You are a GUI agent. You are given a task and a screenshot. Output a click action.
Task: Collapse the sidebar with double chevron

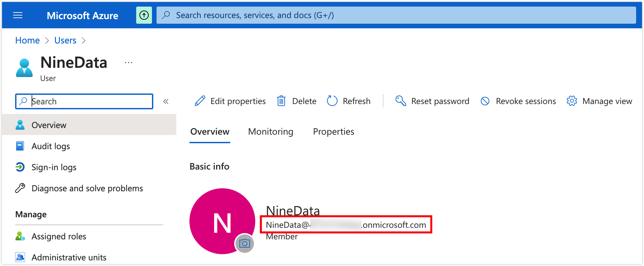coord(166,101)
